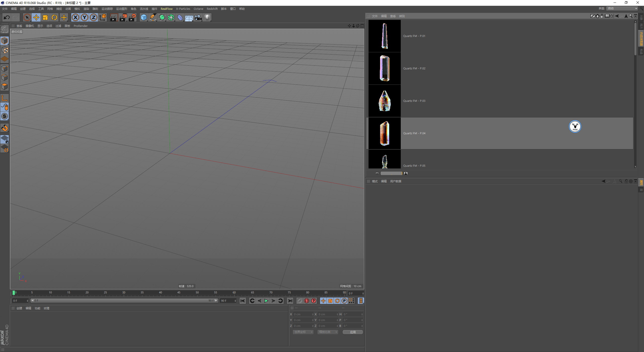
Task: Toggle Parameter keyframe recording P button
Action: [x=344, y=301]
